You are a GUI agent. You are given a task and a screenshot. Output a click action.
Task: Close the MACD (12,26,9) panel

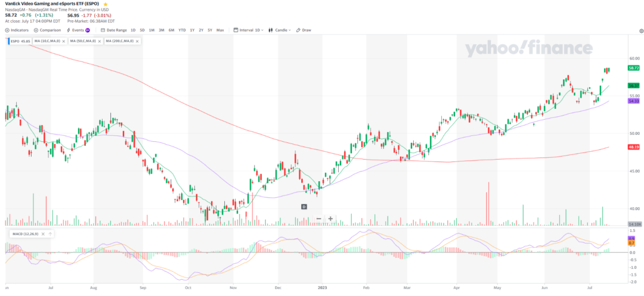44,234
